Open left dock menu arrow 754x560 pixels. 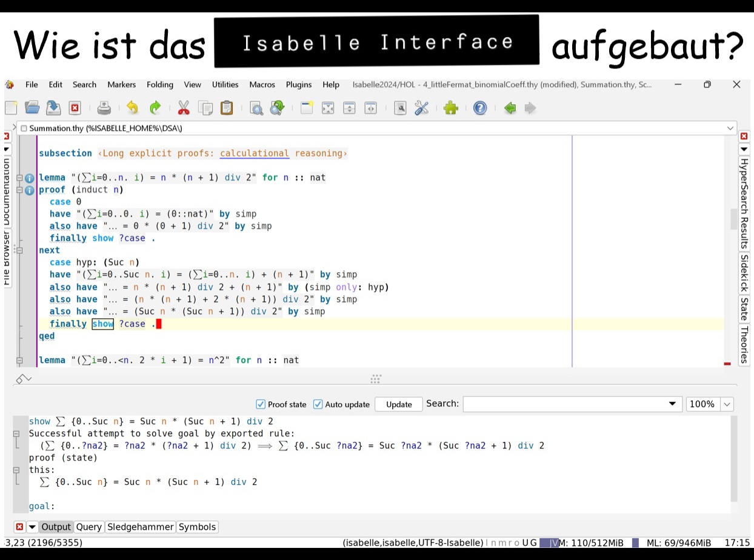(x=7, y=149)
